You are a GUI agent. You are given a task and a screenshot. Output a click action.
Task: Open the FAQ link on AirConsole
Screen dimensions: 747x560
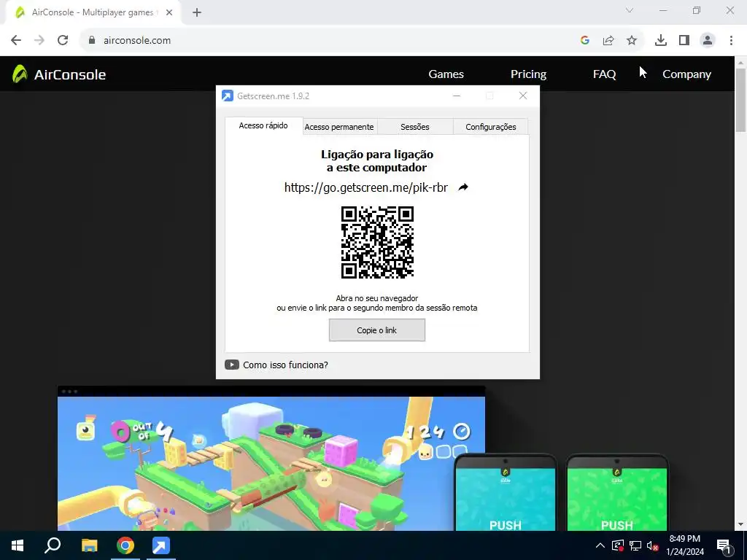pyautogui.click(x=605, y=74)
